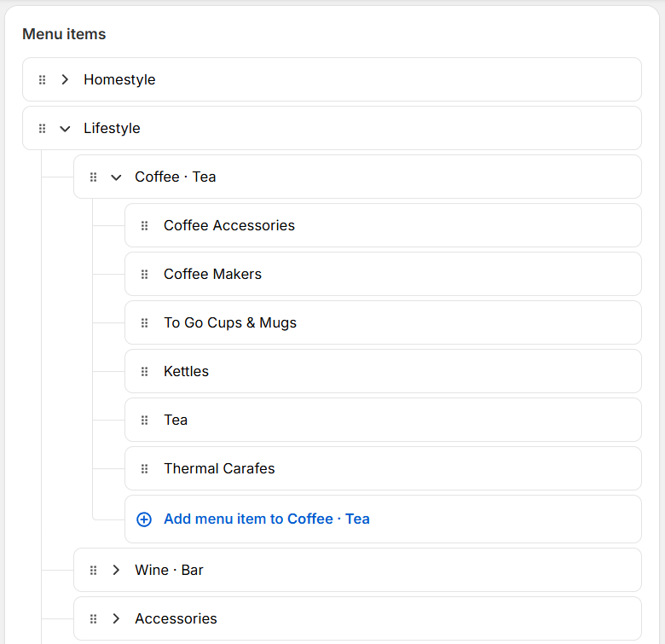
Task: Select the To Go Cups & Mugs item
Action: click(230, 322)
